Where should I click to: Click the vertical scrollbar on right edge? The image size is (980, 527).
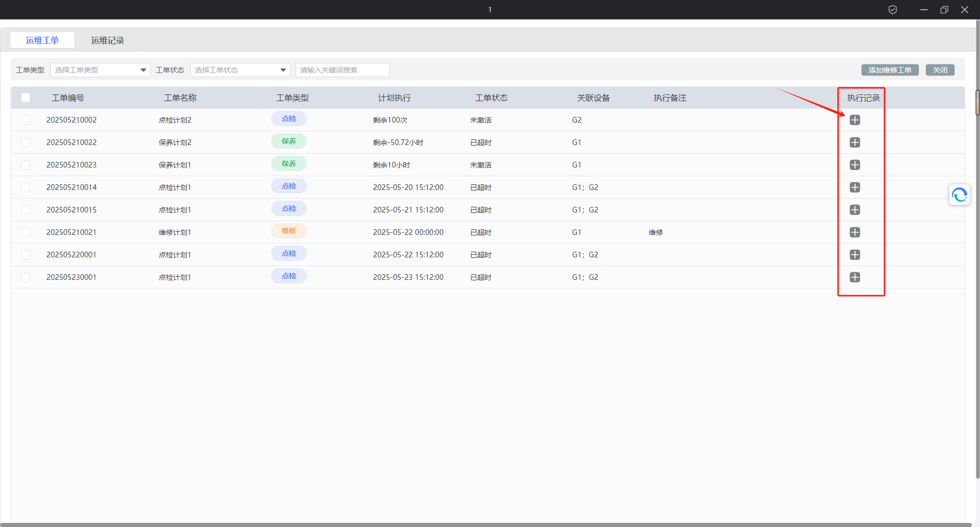(977, 102)
